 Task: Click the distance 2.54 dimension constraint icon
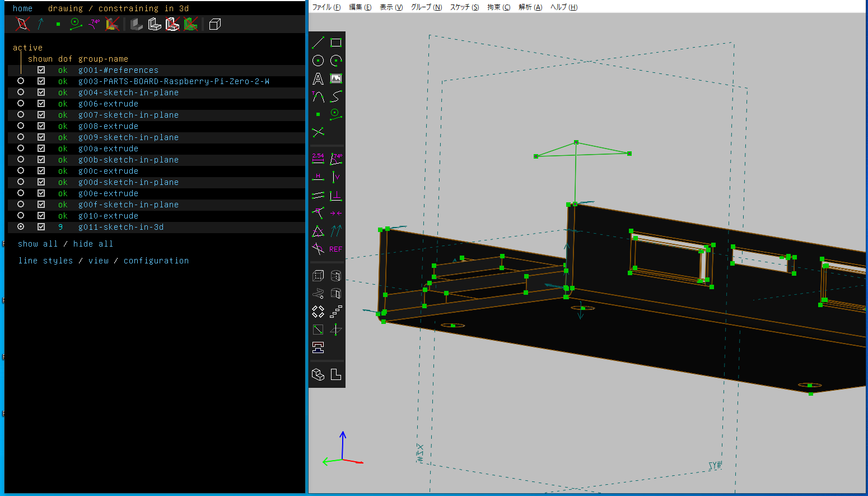(318, 159)
